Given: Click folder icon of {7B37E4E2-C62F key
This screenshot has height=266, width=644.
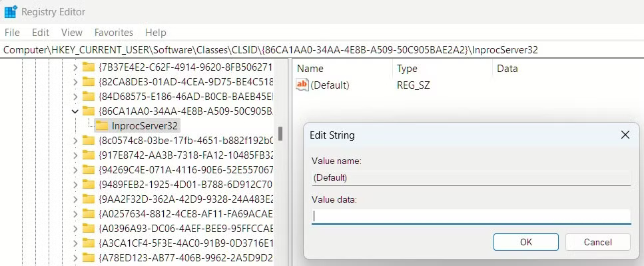Looking at the screenshot, I should click(x=89, y=67).
